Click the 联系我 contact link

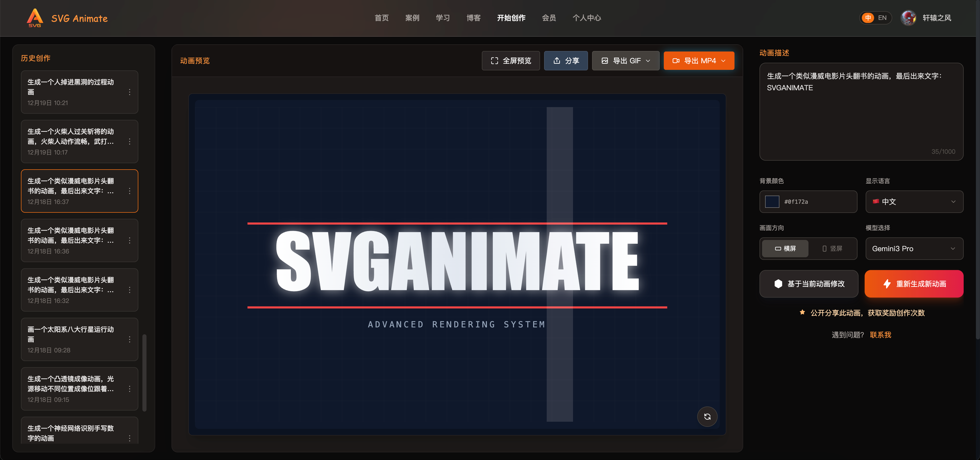point(880,335)
